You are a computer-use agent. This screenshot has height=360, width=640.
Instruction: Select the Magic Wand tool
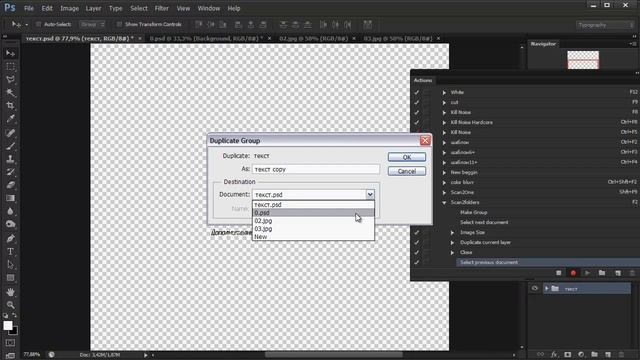pyautogui.click(x=10, y=93)
